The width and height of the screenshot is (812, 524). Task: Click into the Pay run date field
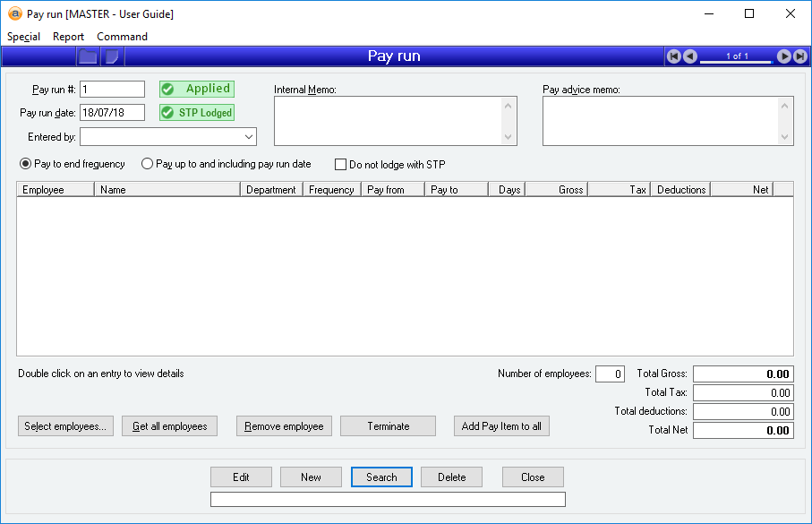[x=112, y=113]
